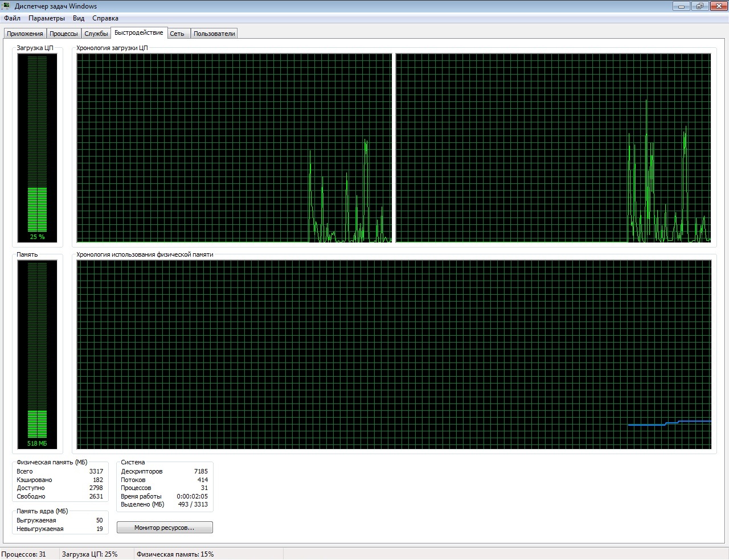Click the "Память ядра (МБ)" group heading

42,511
